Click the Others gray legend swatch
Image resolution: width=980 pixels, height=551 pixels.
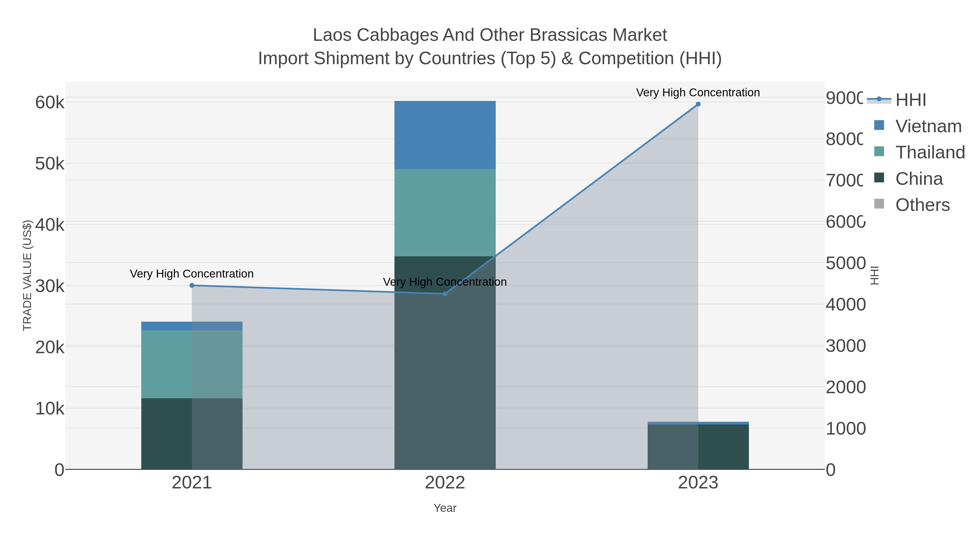(x=879, y=204)
